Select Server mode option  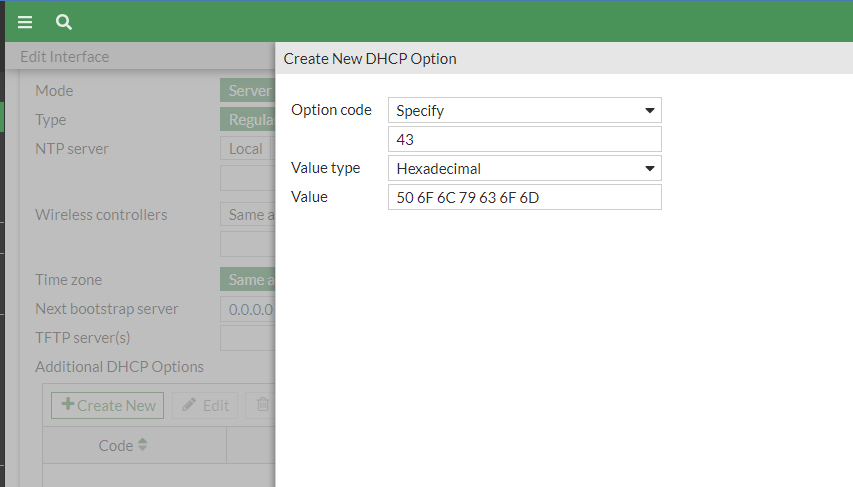[248, 91]
